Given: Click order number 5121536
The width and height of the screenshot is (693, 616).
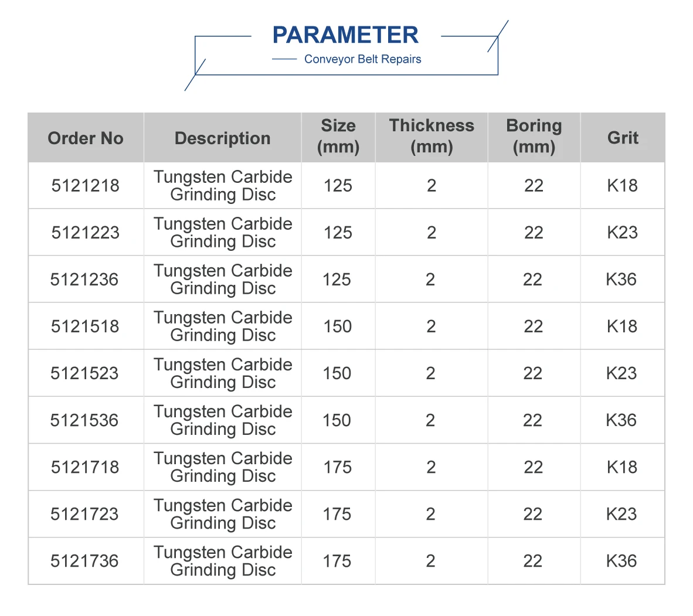Looking at the screenshot, I should tap(84, 420).
